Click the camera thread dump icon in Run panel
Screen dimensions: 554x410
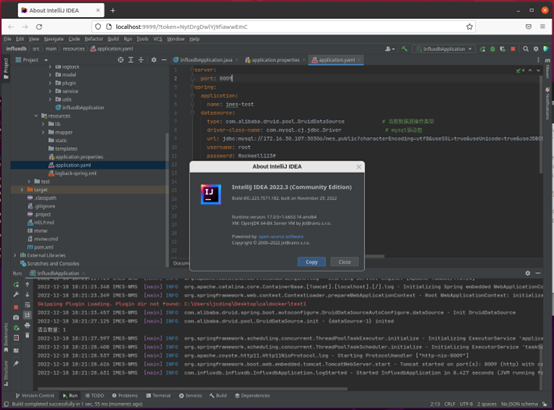pyautogui.click(x=16, y=317)
